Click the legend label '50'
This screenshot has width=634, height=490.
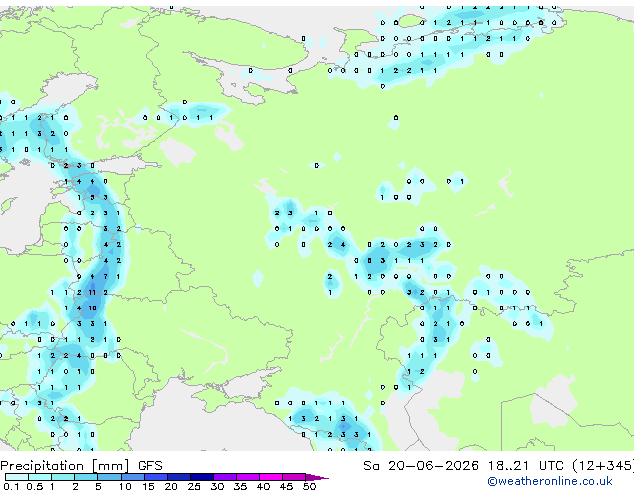pyautogui.click(x=309, y=486)
